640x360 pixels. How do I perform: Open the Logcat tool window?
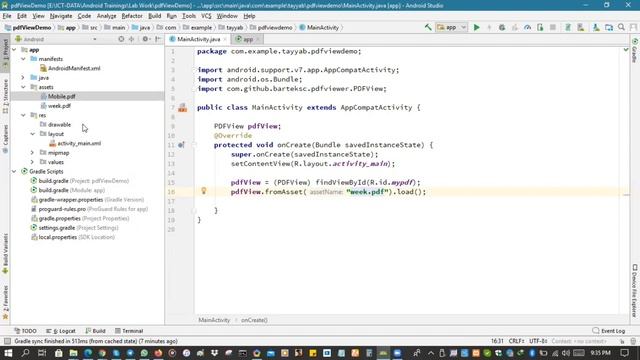[x=61, y=331]
